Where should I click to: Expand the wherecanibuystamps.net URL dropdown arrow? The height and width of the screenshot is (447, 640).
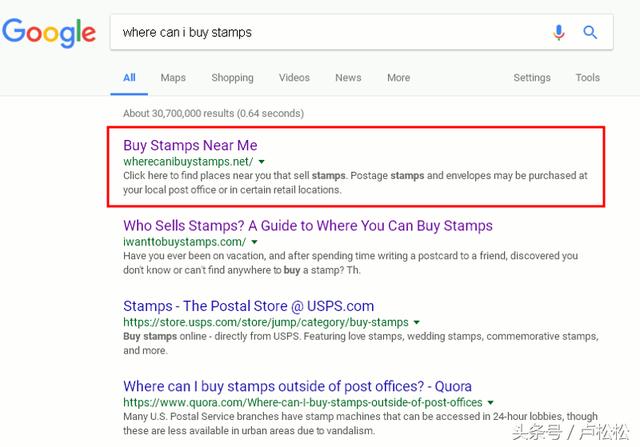tap(261, 161)
